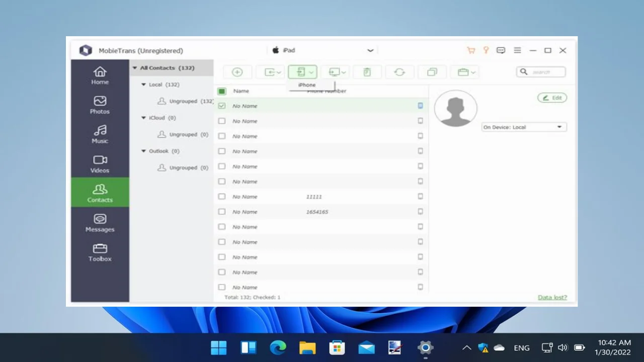This screenshot has height=362, width=644.
Task: Open the Toolbox sidebar section
Action: (x=100, y=252)
